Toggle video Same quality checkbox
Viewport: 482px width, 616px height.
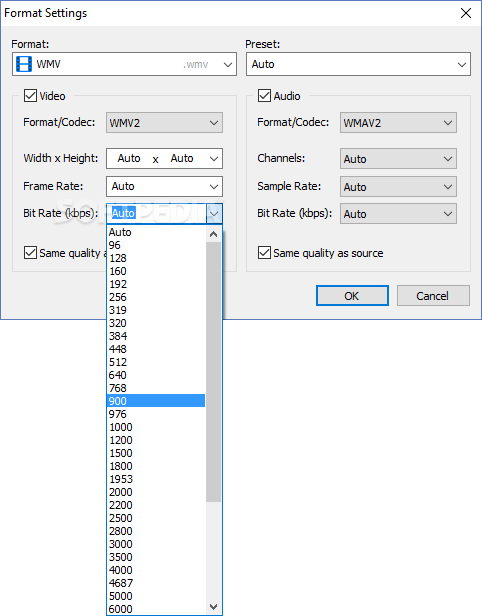point(31,253)
